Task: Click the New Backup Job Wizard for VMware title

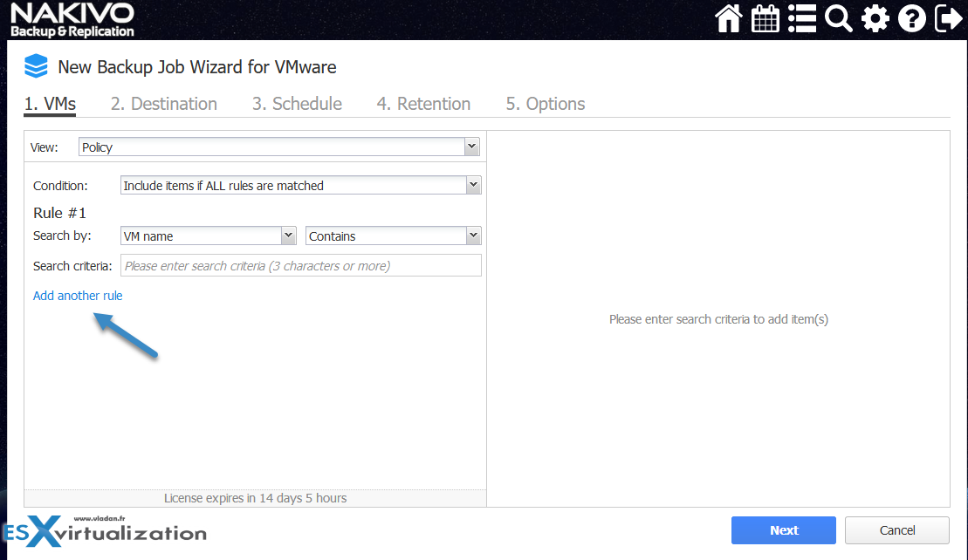Action: tap(197, 66)
